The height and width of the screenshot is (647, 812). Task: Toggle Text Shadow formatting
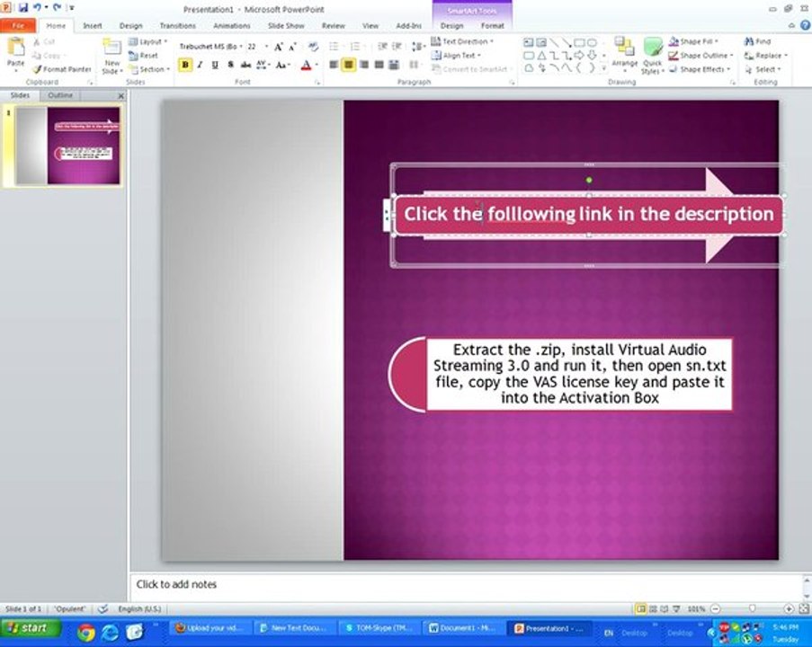coord(230,65)
